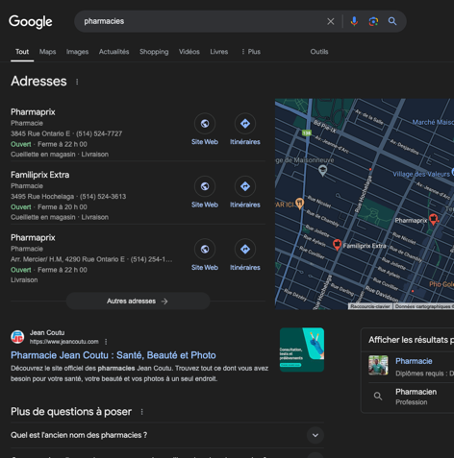Click the Marché Maisonneuve label on the map
The height and width of the screenshot is (458, 454).
pos(433,122)
